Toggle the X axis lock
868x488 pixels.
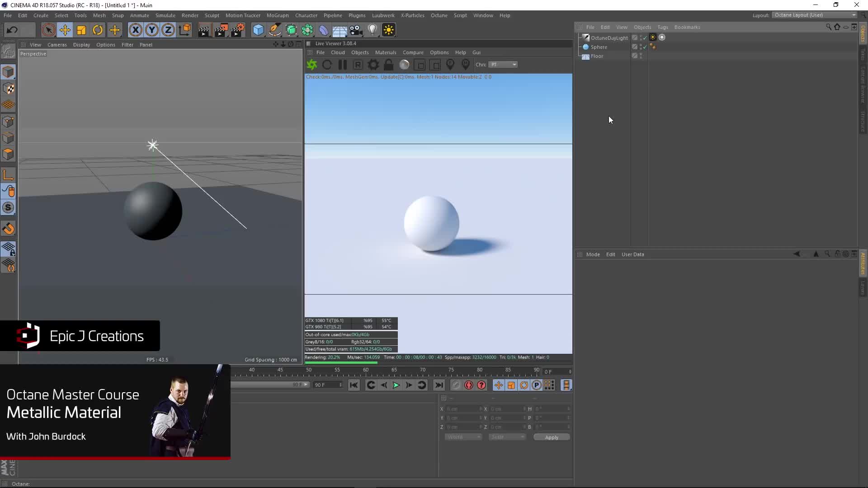click(x=135, y=30)
